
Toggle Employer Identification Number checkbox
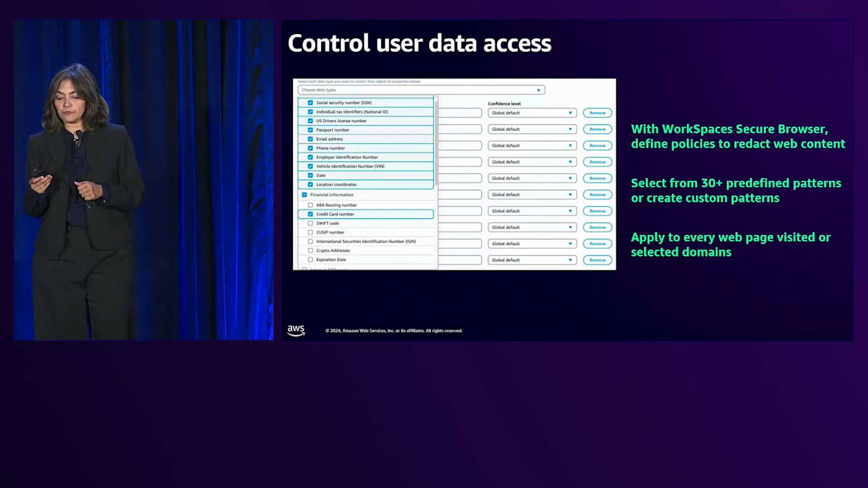[x=310, y=157]
